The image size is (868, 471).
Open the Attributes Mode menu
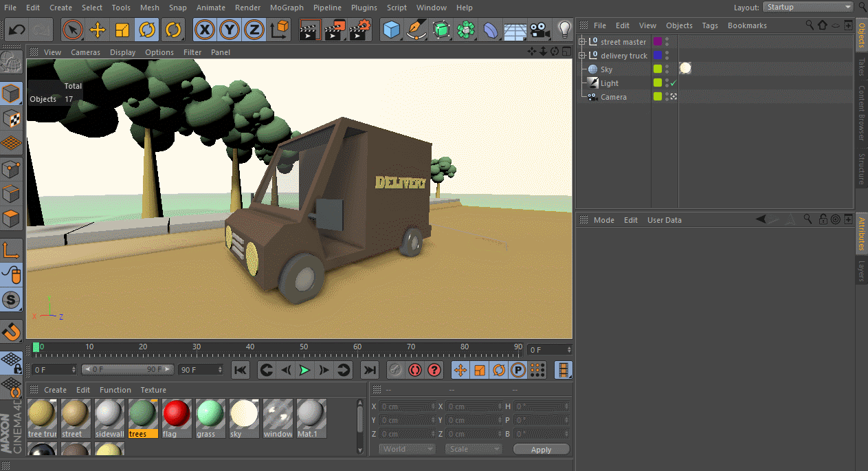point(604,220)
